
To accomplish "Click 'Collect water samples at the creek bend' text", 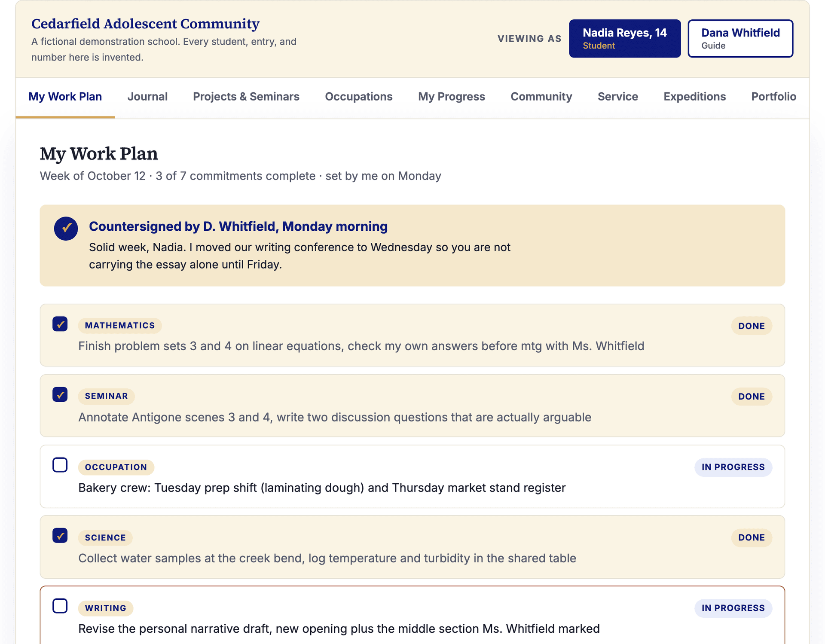I will pyautogui.click(x=327, y=559).
